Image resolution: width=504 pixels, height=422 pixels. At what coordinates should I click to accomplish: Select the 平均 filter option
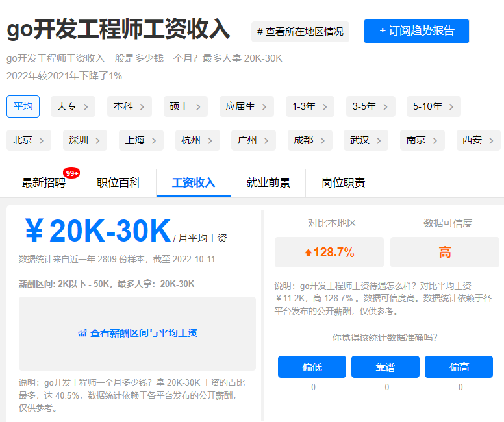[23, 106]
